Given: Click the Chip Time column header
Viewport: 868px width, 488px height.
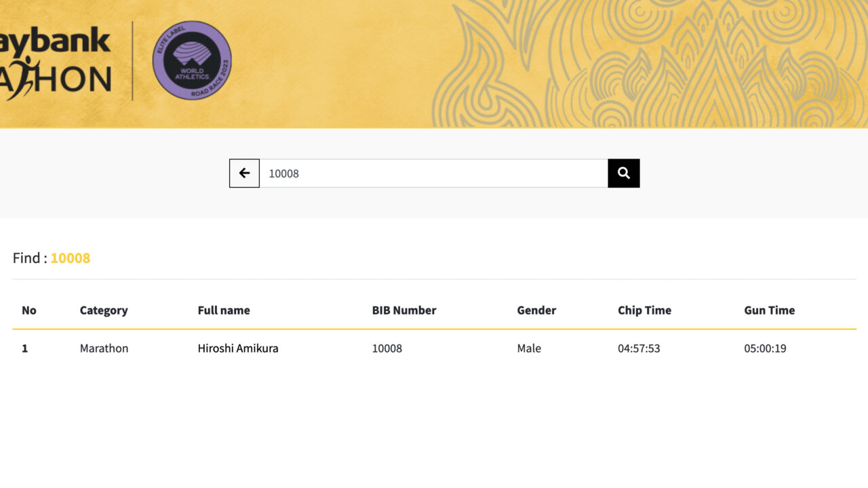Looking at the screenshot, I should click(x=644, y=310).
